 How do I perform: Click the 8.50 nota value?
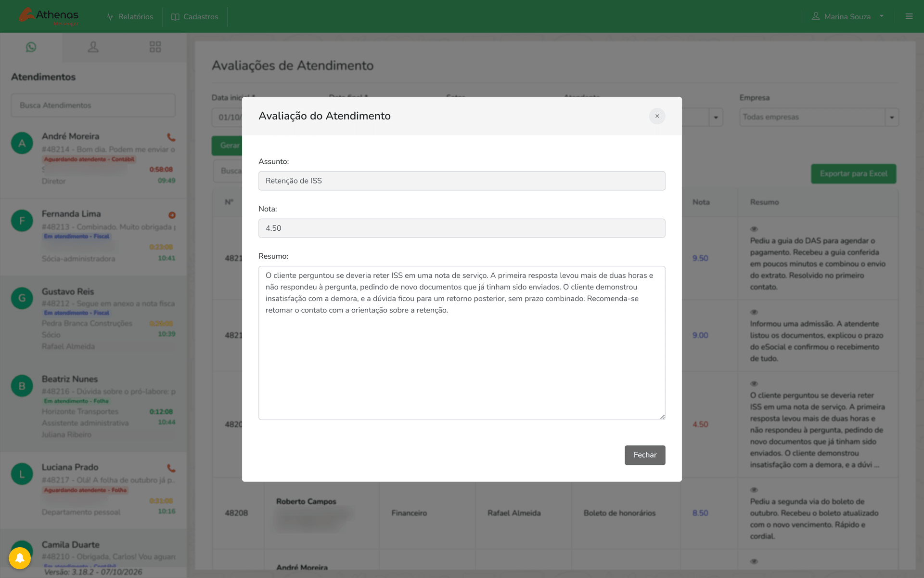pyautogui.click(x=700, y=513)
